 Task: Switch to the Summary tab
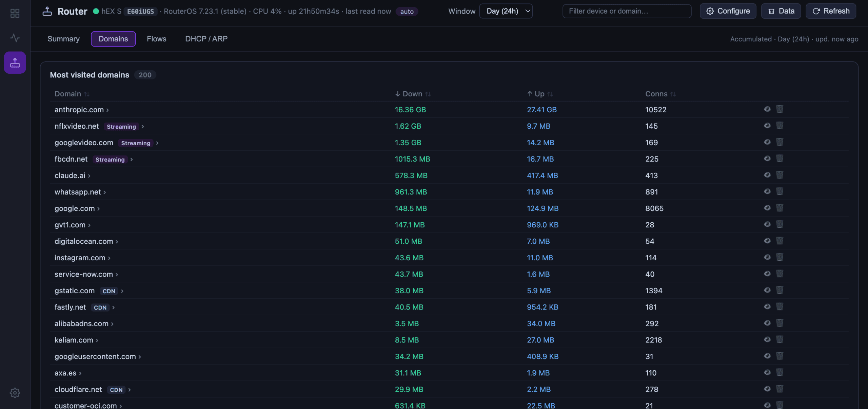point(63,39)
